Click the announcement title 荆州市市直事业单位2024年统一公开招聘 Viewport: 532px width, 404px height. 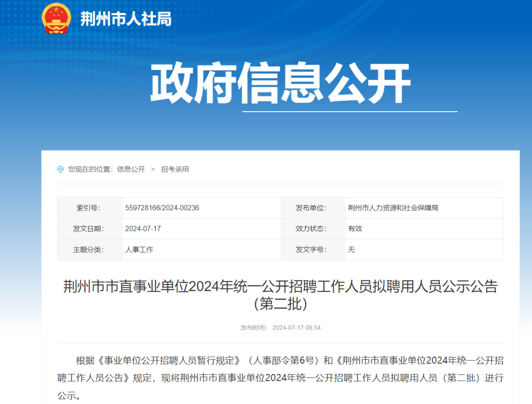pyautogui.click(x=281, y=287)
